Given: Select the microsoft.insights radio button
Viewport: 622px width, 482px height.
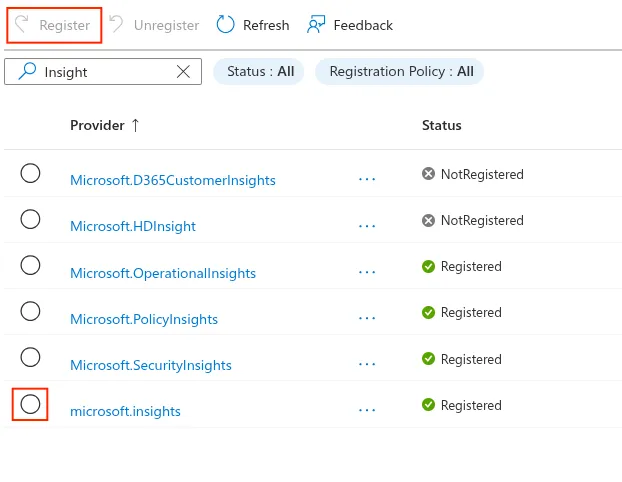Looking at the screenshot, I should tap(30, 404).
